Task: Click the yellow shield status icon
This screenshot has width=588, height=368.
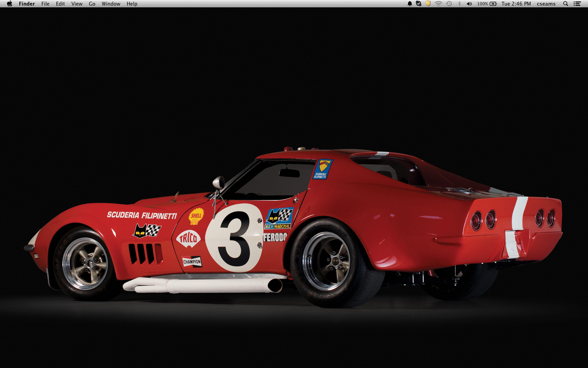Action: coord(428,4)
